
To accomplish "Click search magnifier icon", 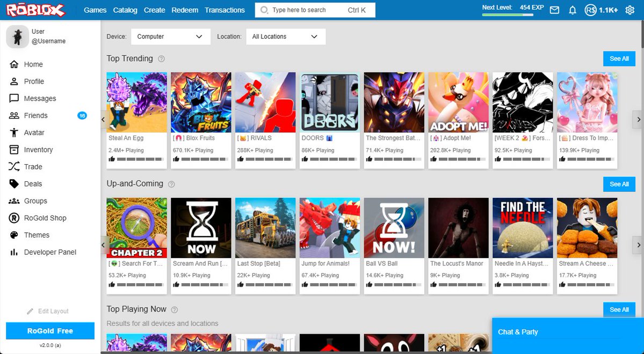I will (x=264, y=10).
